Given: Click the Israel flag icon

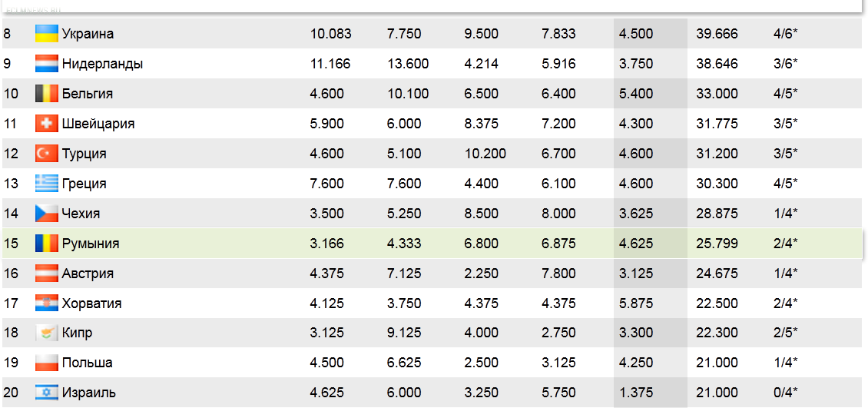Looking at the screenshot, I should point(47,393).
